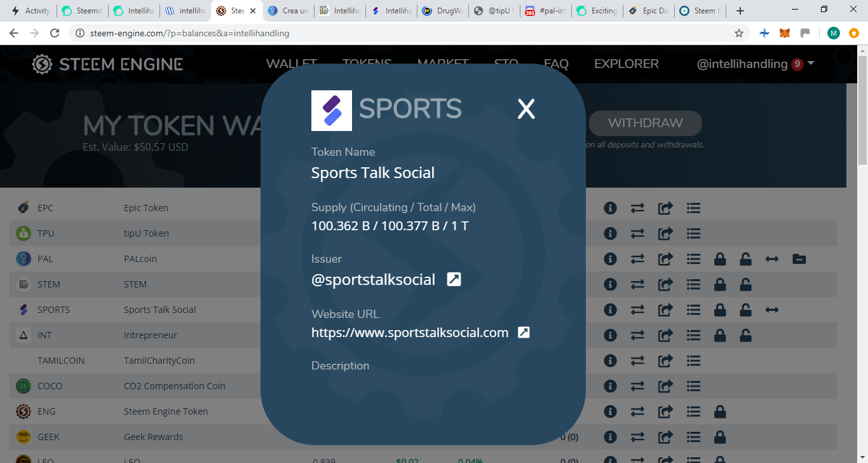868x463 pixels.
Task: Click the closed lock icon in the STEM row
Action: tap(720, 284)
